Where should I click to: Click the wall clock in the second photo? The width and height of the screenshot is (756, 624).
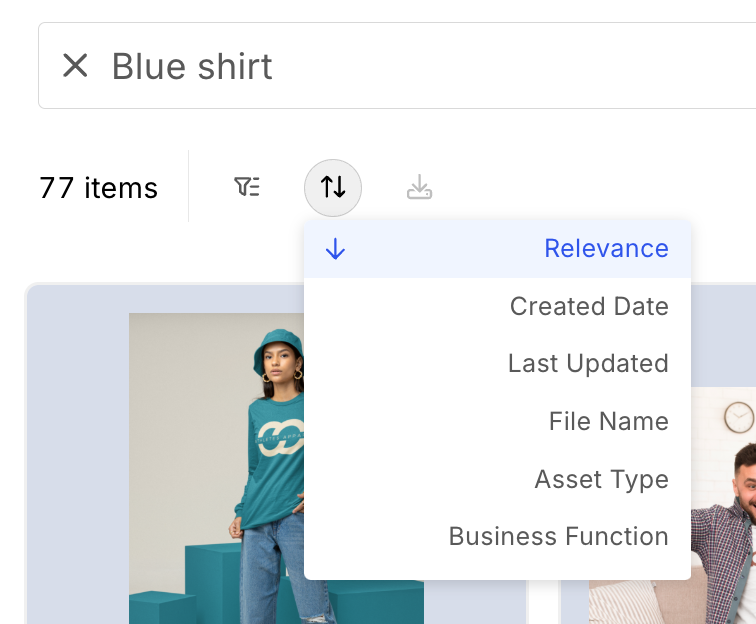[738, 417]
